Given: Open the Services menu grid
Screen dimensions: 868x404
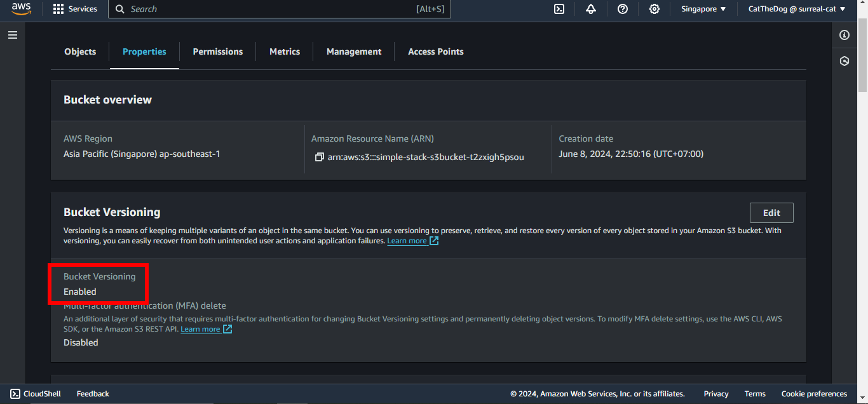Looking at the screenshot, I should coord(75,9).
